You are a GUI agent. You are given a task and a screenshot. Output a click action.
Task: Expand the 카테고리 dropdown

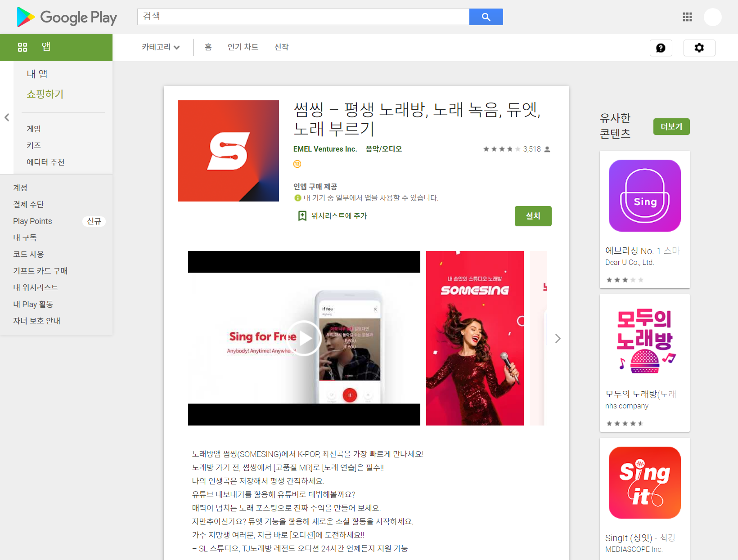[x=161, y=47]
